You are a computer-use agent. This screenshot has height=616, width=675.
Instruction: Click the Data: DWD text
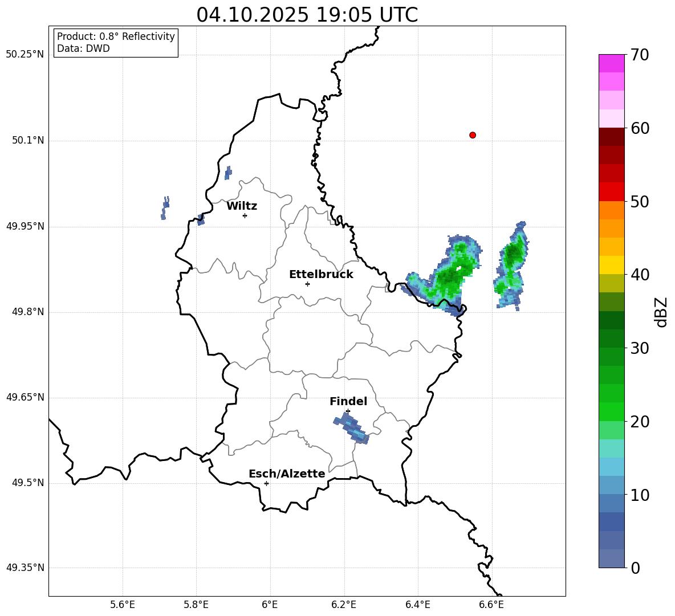click(x=83, y=48)
